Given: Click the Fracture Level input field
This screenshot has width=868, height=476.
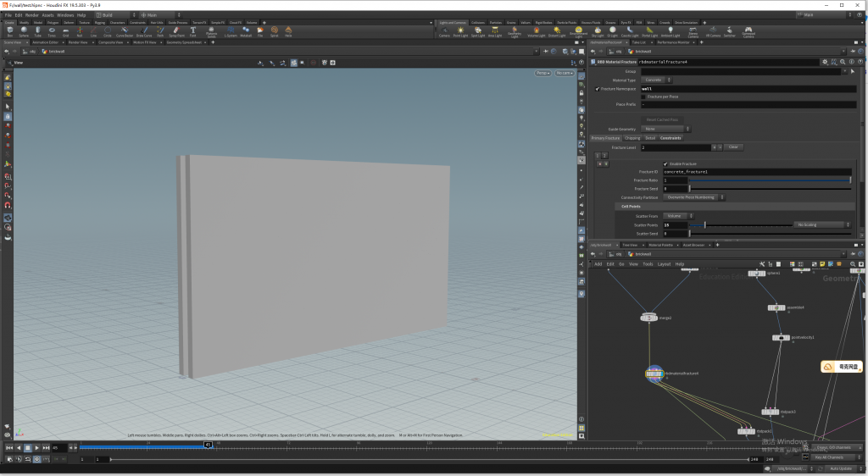Looking at the screenshot, I should click(676, 147).
